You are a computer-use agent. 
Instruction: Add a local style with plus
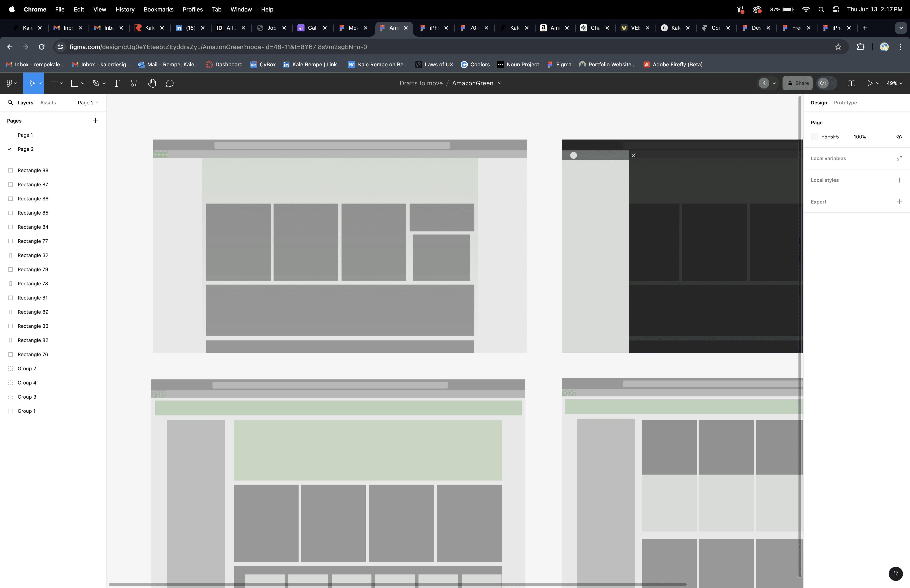click(x=899, y=180)
